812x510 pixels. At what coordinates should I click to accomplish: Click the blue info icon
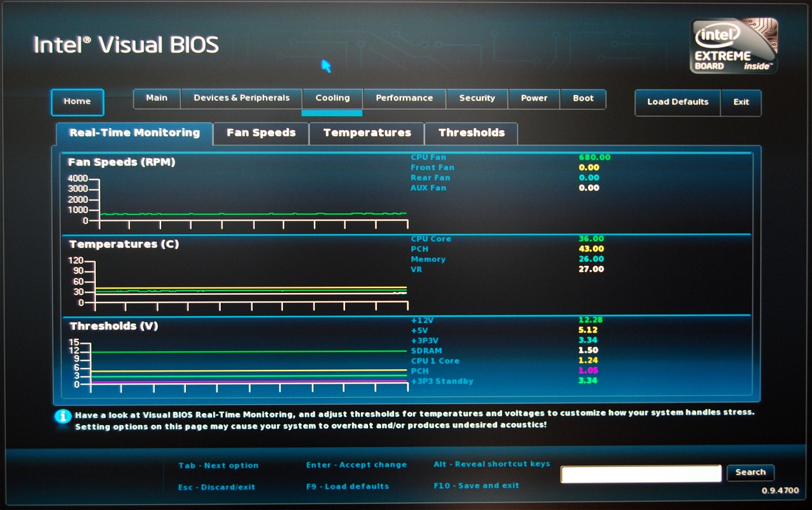(x=62, y=417)
